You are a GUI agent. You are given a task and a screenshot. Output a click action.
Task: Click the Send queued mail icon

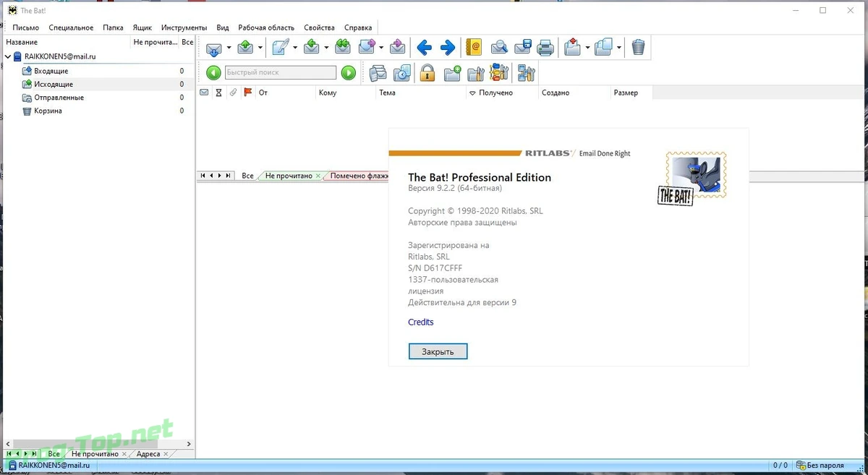tap(245, 48)
